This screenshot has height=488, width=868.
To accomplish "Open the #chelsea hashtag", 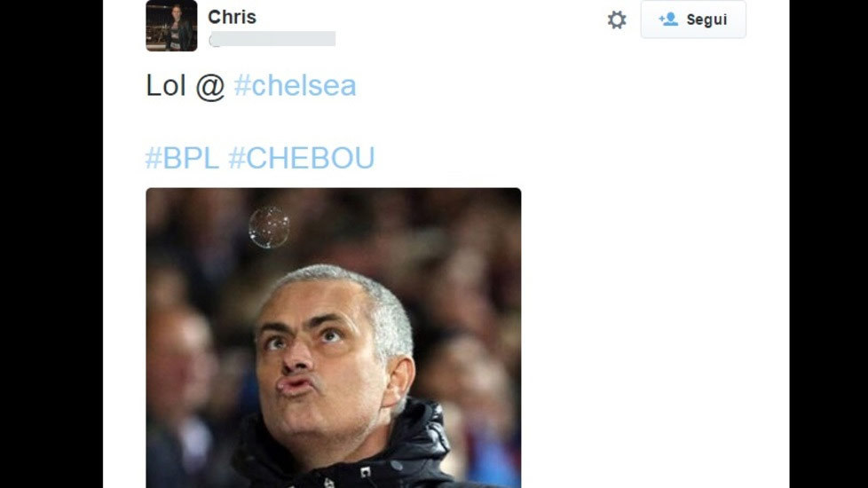I will (295, 86).
